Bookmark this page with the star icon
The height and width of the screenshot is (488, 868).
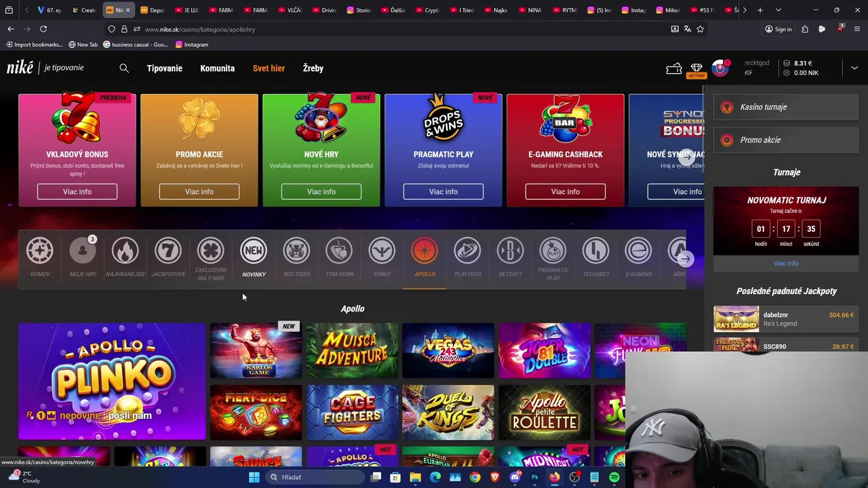click(700, 29)
